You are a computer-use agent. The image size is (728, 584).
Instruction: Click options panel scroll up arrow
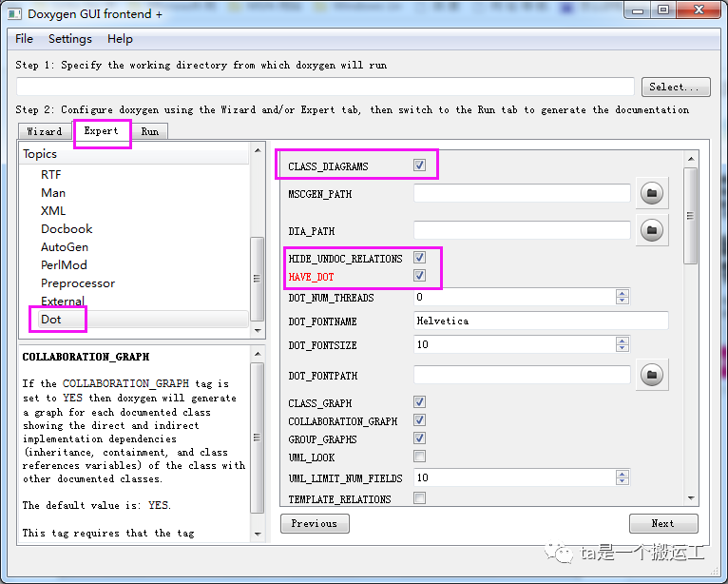coord(691,159)
